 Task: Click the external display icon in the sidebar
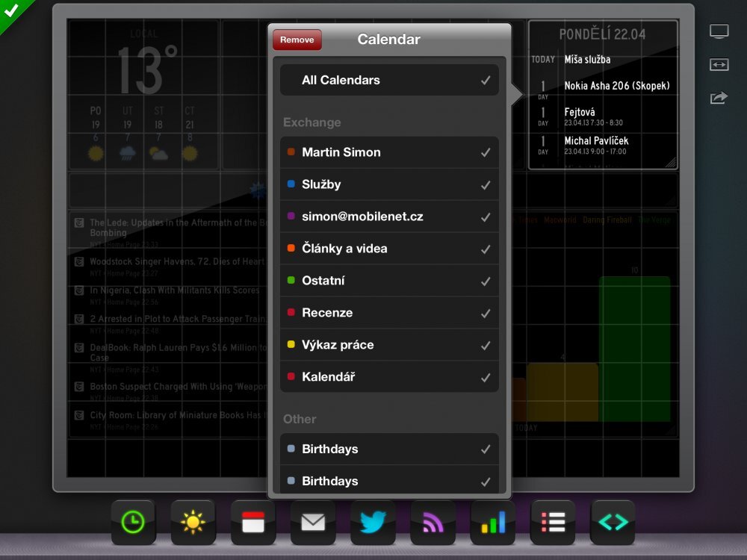pos(718,31)
